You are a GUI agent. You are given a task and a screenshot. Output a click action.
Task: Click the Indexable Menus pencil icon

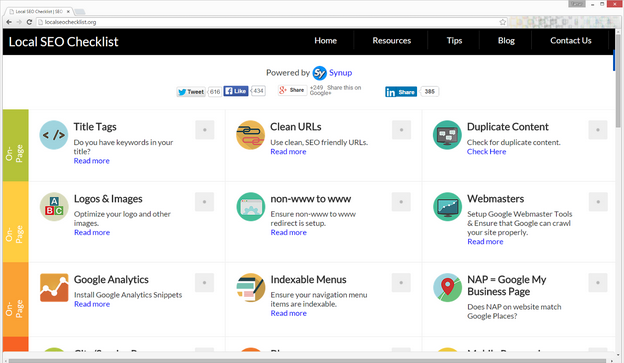(x=251, y=287)
